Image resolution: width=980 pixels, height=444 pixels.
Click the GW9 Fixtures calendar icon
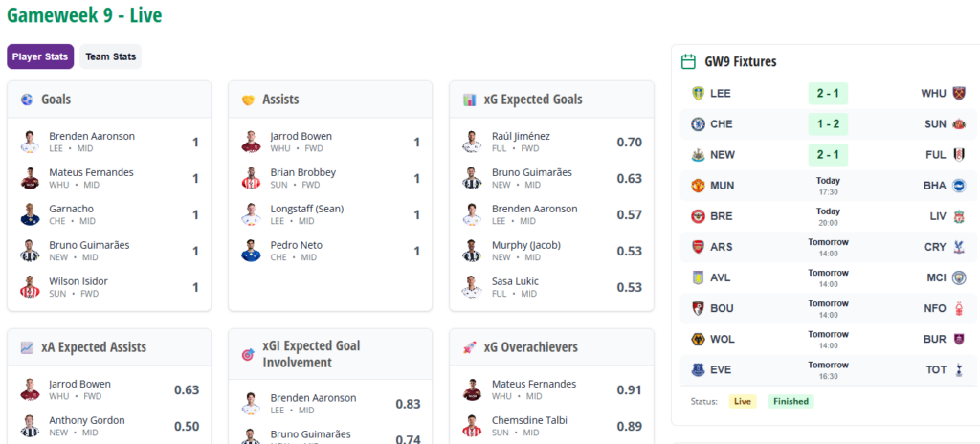tap(688, 61)
